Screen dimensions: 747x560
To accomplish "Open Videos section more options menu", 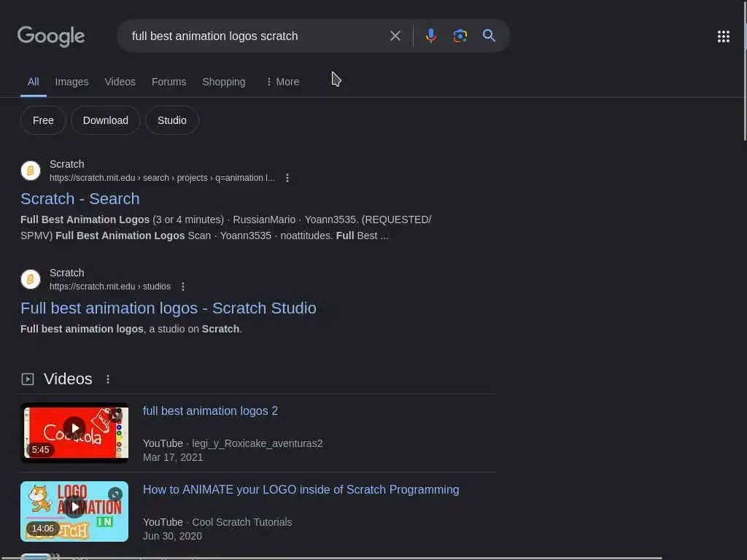I will pyautogui.click(x=108, y=379).
